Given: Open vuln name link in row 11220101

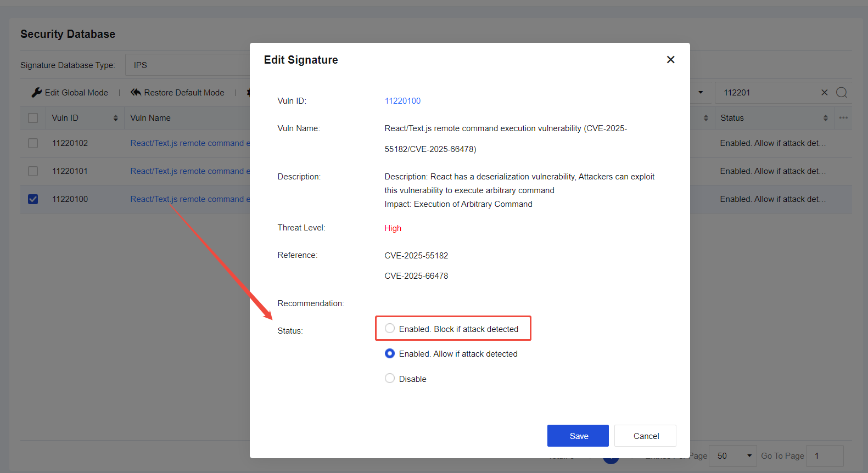Looking at the screenshot, I should [190, 171].
